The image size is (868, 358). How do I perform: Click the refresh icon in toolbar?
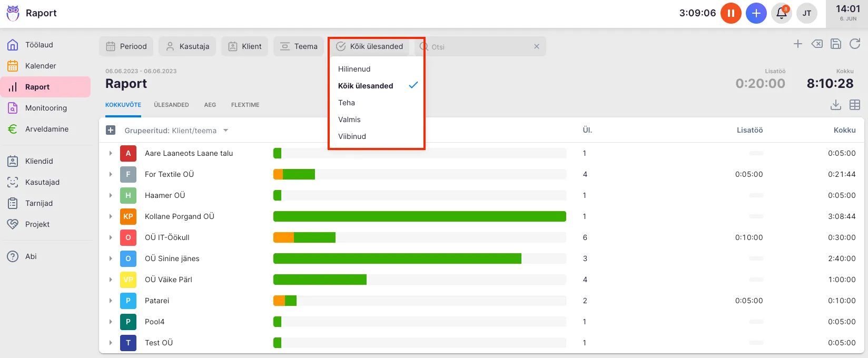click(855, 44)
